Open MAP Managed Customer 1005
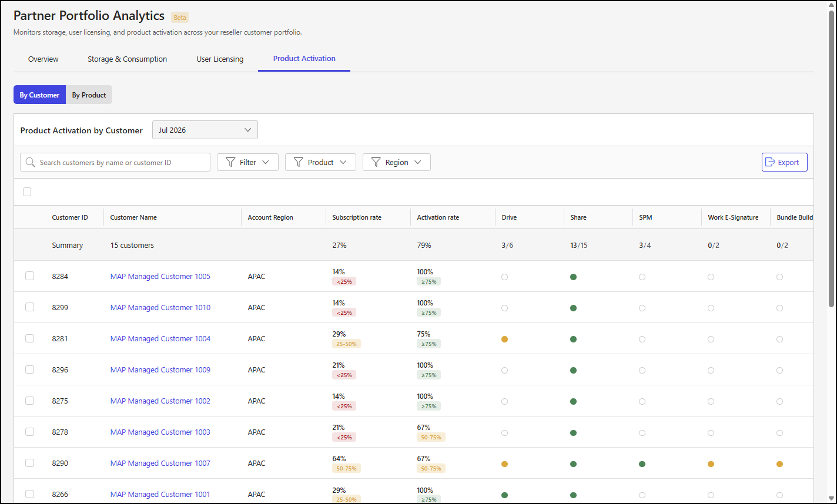Viewport: 837px width, 504px height. pyautogui.click(x=160, y=276)
